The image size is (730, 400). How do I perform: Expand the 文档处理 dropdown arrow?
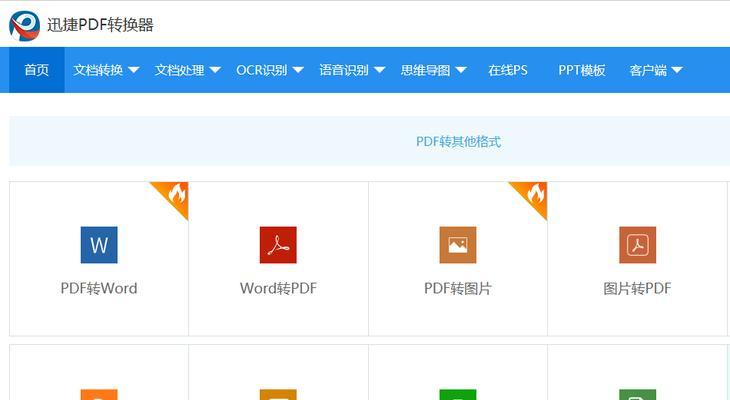[215, 70]
